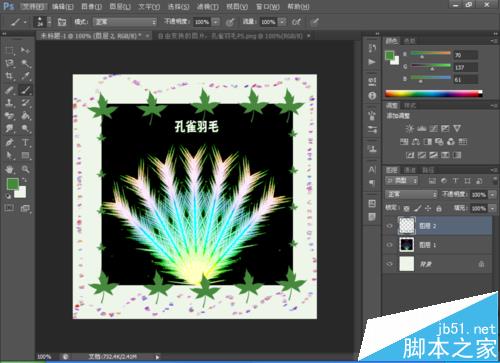Viewport: 500px width, 363px height.
Task: Select the Move tool
Action: coord(25,51)
